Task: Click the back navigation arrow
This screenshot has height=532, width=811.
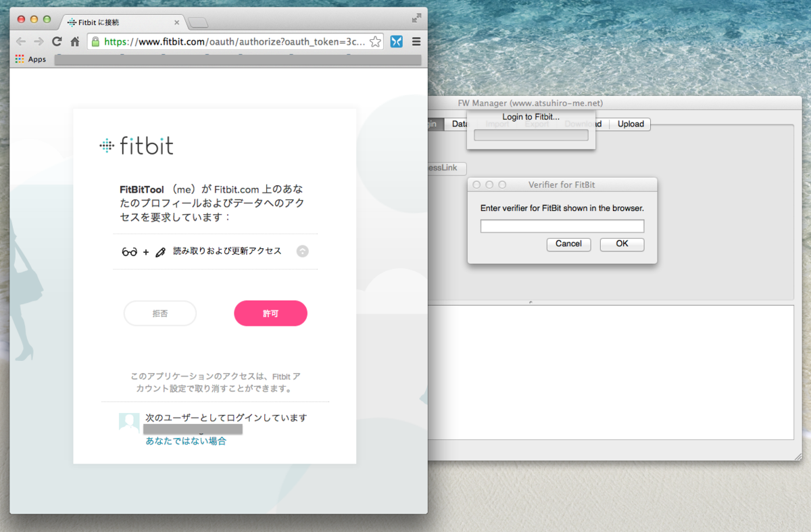Action: [21, 41]
